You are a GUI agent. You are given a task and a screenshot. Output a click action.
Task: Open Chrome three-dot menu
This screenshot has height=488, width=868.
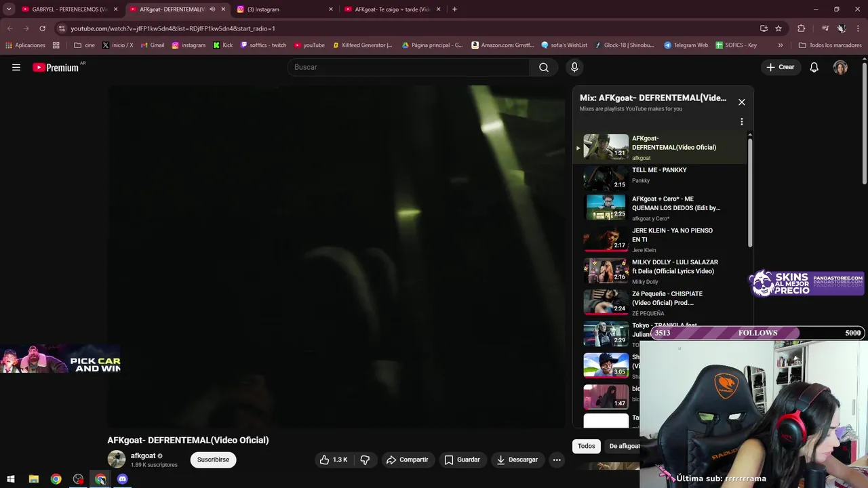859,28
